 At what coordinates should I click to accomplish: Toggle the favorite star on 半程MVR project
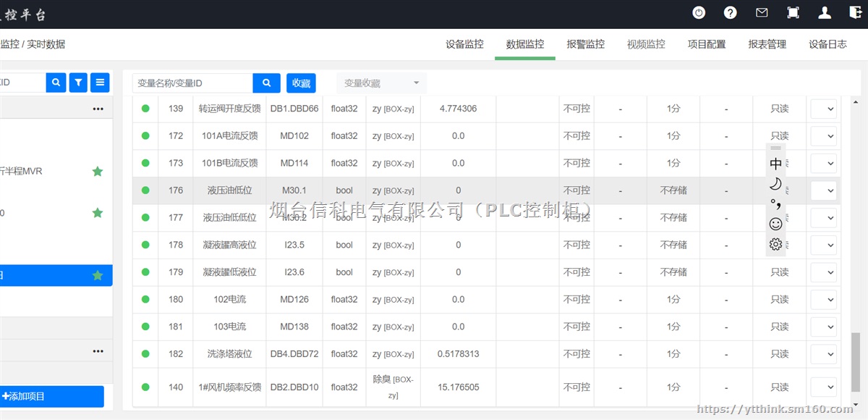98,172
